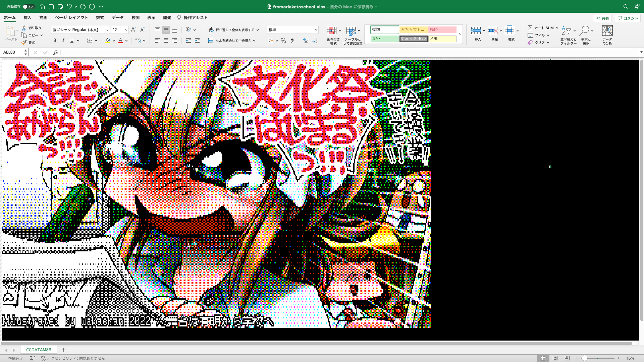
Task: Click the search magnifier in title bar
Action: pyautogui.click(x=626, y=7)
